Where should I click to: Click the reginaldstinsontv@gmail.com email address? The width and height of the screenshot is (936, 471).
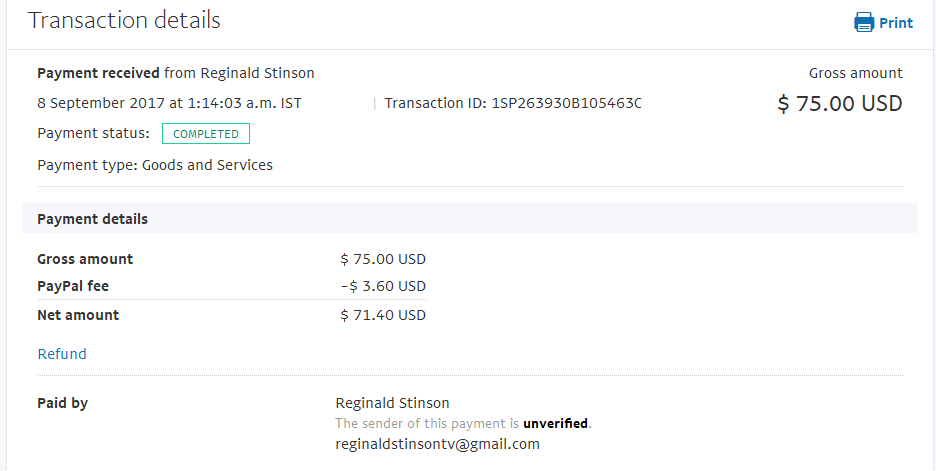click(x=438, y=444)
